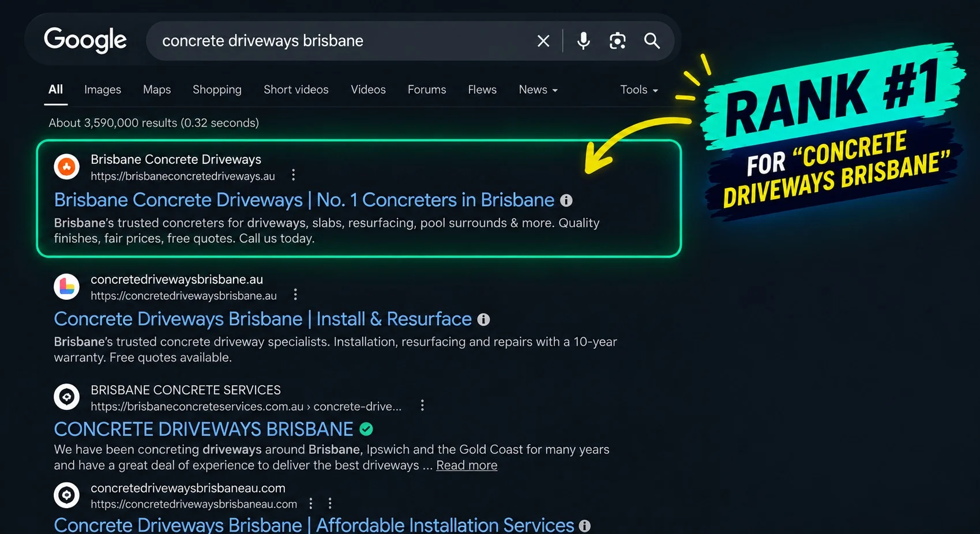Start voice search with microphone icon

pos(584,41)
